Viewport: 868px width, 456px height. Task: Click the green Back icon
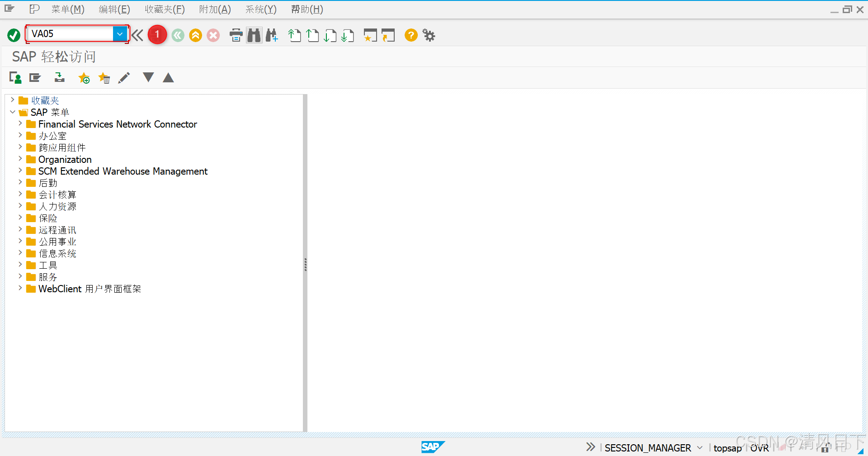click(178, 35)
